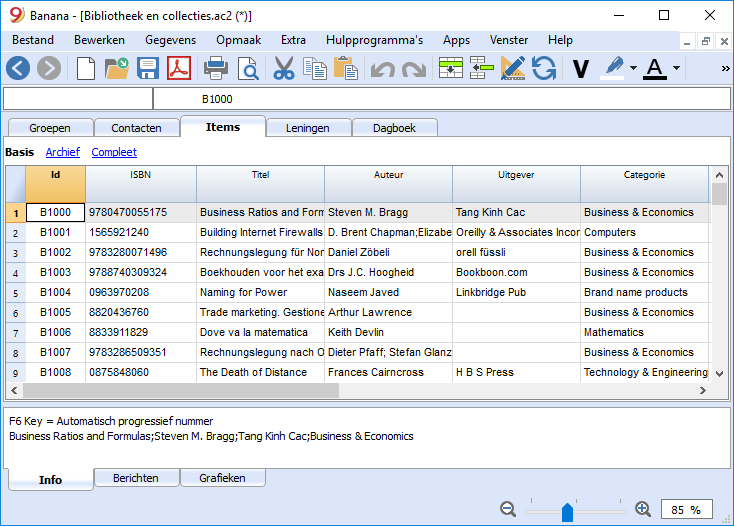This screenshot has height=527, width=734.
Task: Select row number 7 header
Action: point(16,333)
